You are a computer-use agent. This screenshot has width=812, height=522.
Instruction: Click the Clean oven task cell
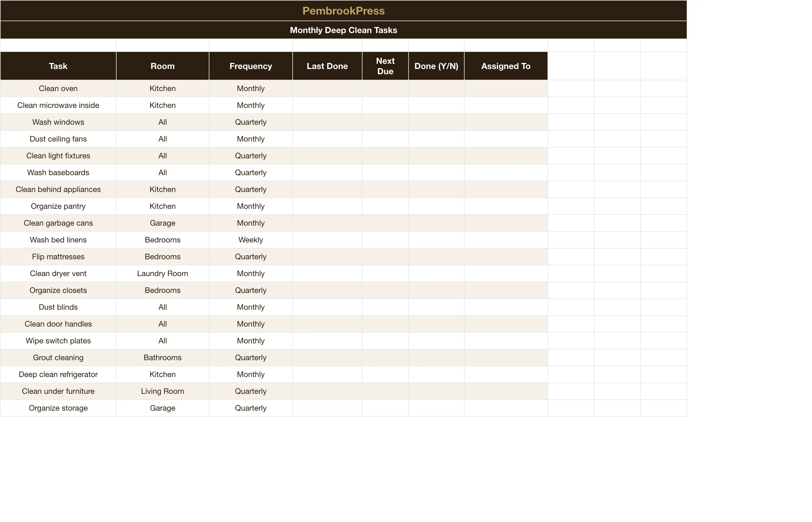pyautogui.click(x=58, y=88)
